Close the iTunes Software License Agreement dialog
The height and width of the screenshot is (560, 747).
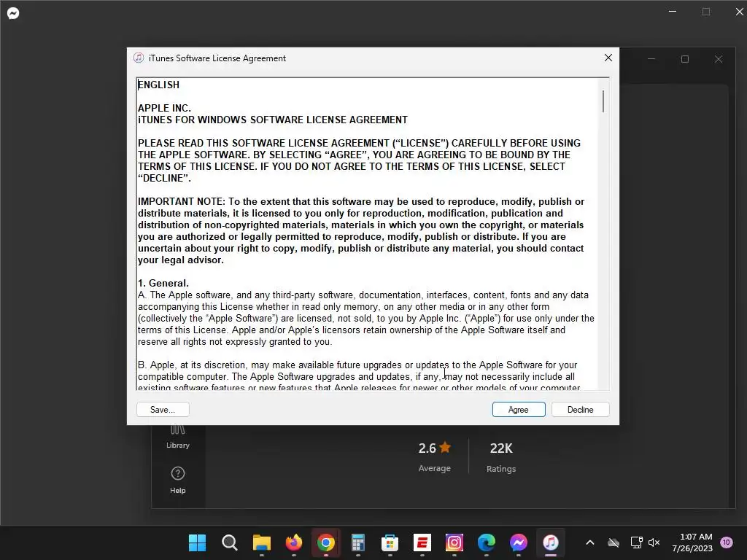click(608, 58)
